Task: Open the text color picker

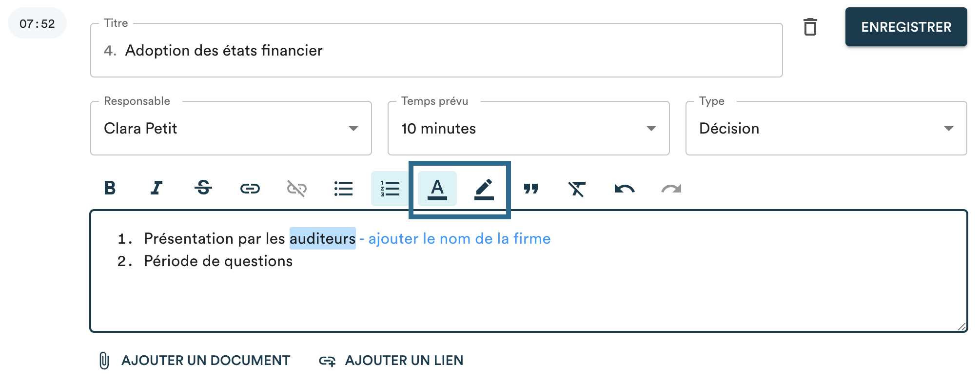Action: 437,188
